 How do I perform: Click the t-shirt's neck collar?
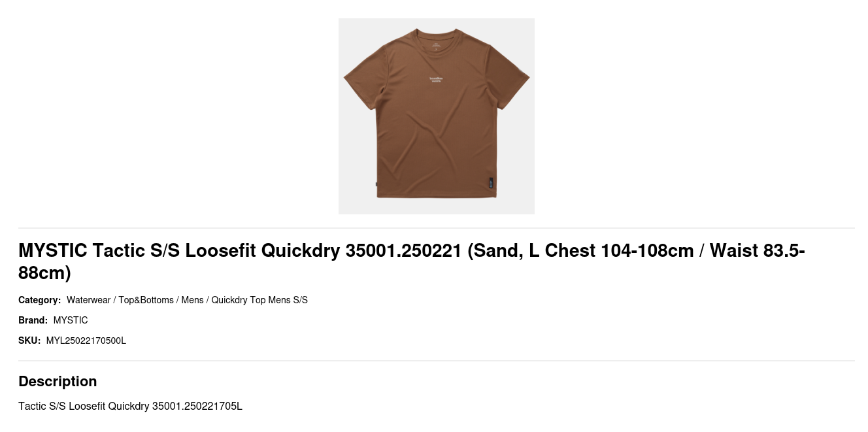coord(437,34)
